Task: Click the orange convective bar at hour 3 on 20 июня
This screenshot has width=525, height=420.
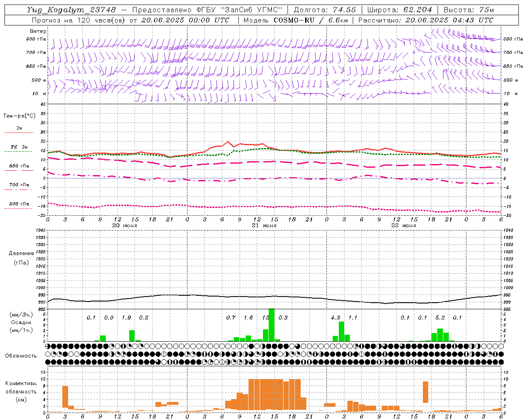Action: pyautogui.click(x=65, y=396)
